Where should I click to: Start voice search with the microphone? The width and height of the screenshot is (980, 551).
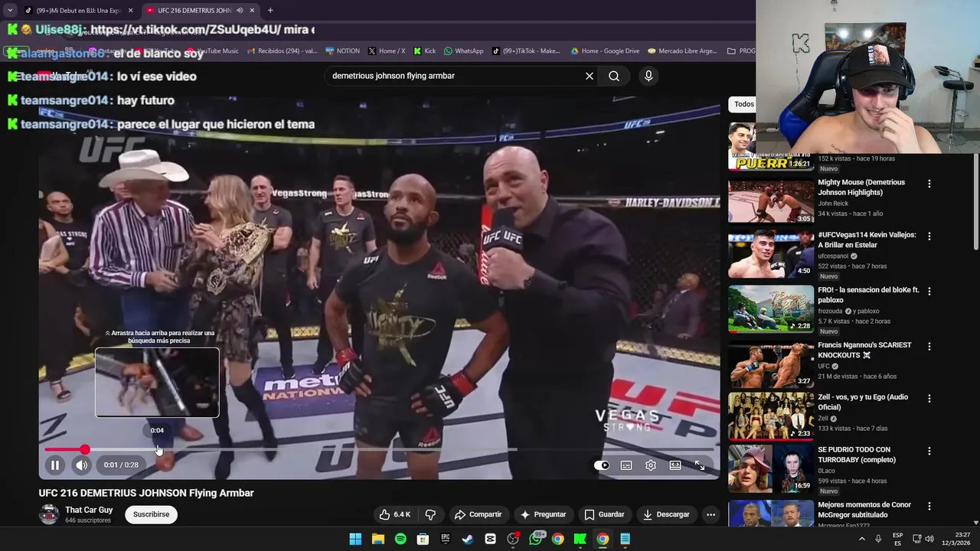click(648, 76)
